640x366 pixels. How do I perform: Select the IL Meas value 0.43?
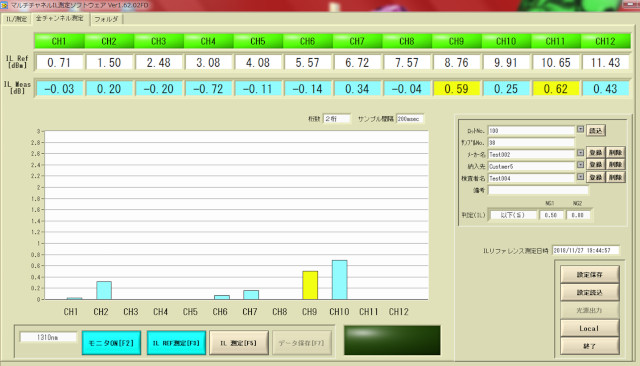[x=606, y=89]
